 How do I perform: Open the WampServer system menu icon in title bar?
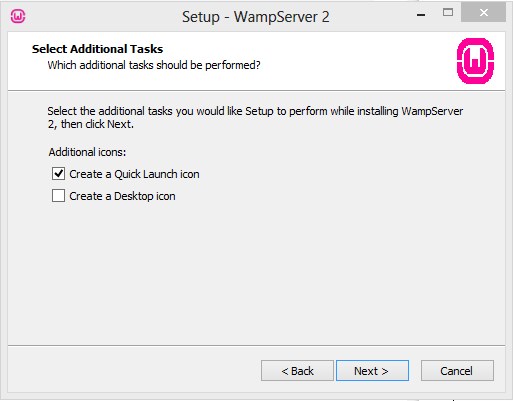click(18, 16)
